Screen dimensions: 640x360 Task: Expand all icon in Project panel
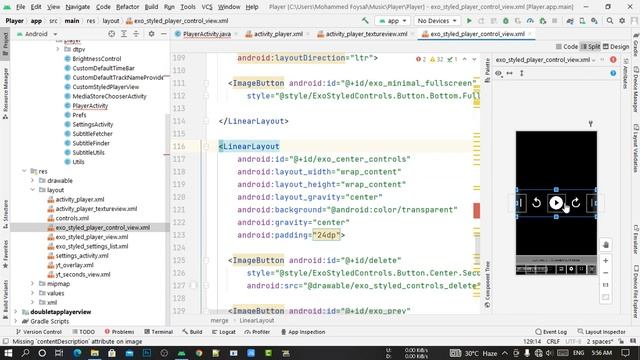[x=124, y=34]
